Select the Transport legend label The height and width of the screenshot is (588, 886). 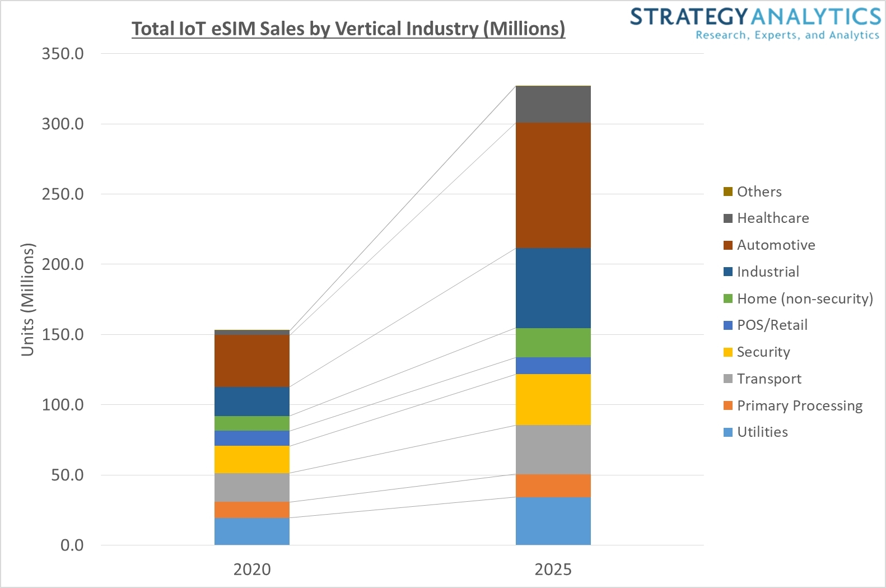[769, 379]
